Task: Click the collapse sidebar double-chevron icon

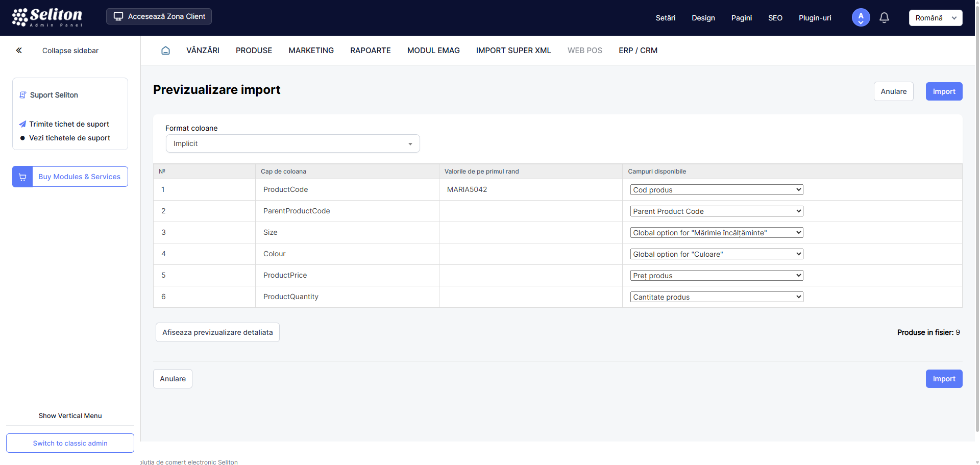Action: coord(19,51)
